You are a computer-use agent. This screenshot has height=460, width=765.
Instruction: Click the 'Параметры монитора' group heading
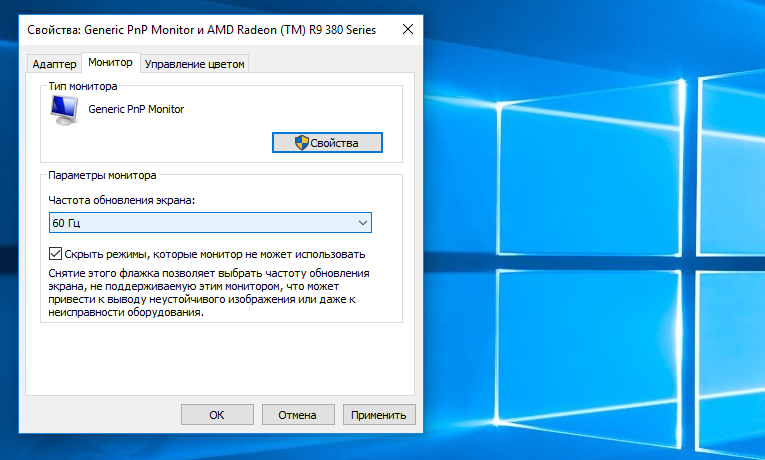(103, 175)
